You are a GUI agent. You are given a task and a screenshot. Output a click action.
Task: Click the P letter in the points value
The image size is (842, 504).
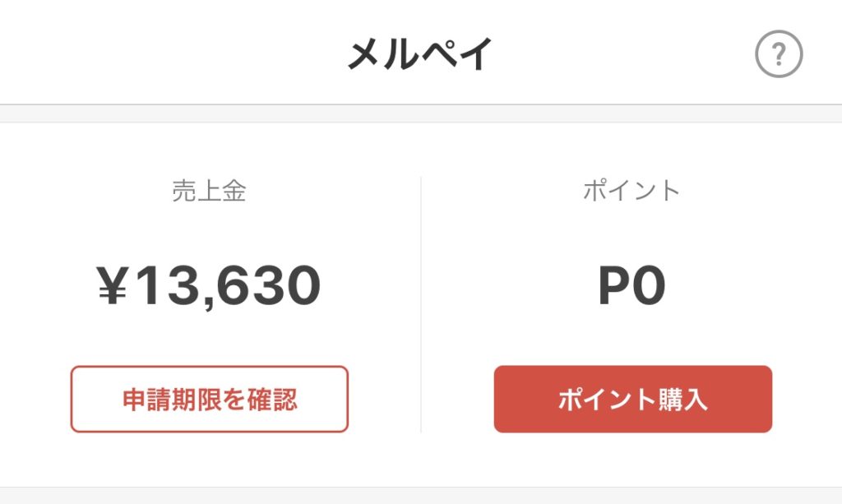615,285
